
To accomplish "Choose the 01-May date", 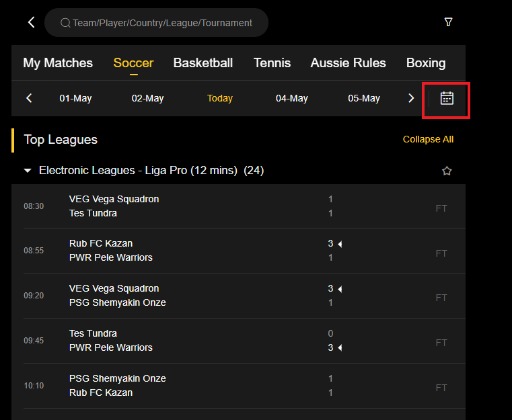I will [x=75, y=99].
